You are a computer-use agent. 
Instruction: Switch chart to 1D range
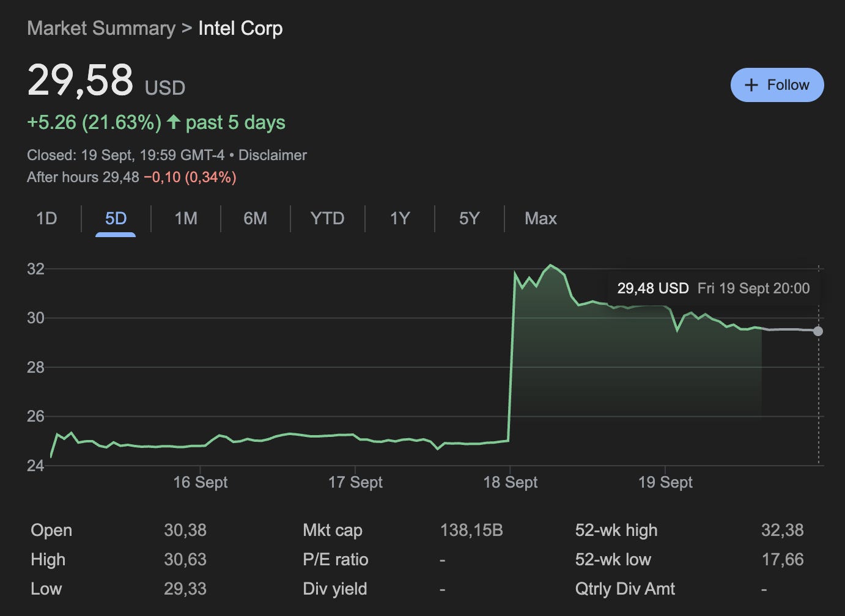click(46, 218)
